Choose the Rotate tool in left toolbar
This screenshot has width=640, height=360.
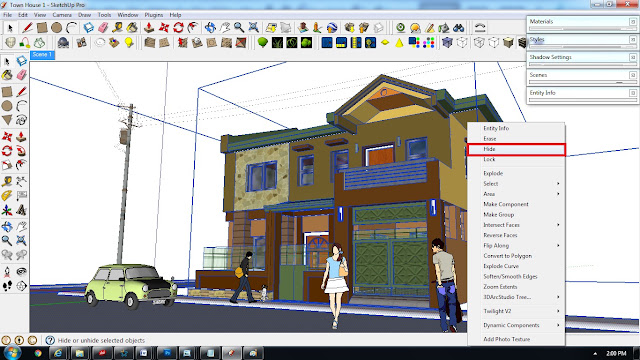[x=7, y=151]
